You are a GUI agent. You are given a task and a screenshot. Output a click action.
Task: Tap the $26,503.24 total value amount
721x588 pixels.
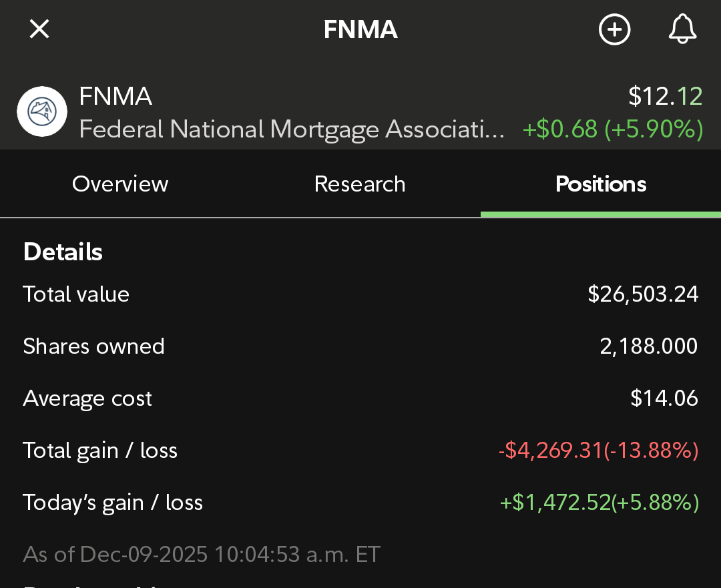tap(643, 294)
